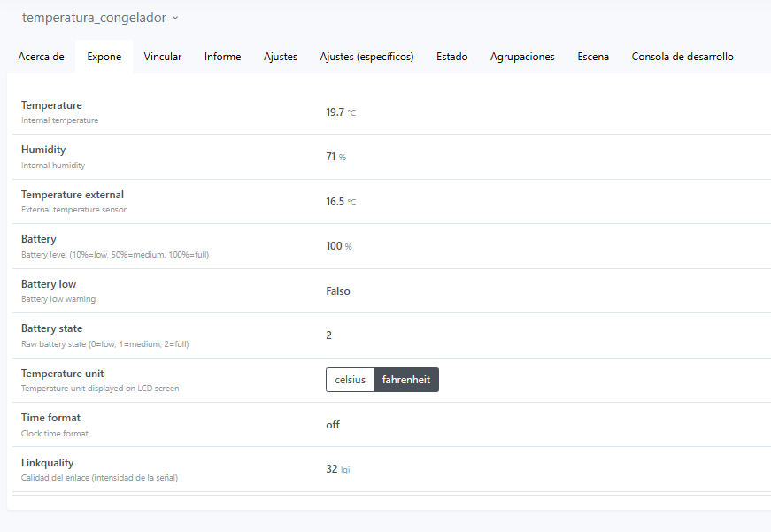Select the Escena tab
Image resolution: width=771 pixels, height=532 pixels.
point(593,57)
